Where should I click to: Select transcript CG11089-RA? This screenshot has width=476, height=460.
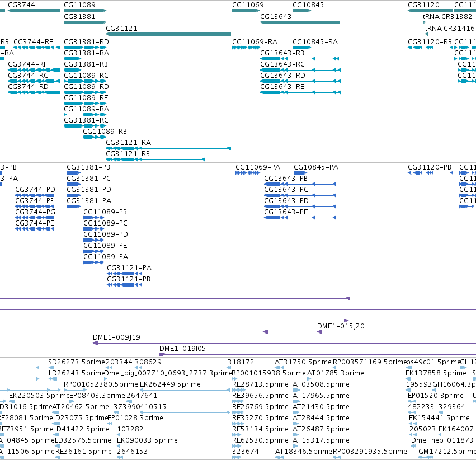click(85, 115)
